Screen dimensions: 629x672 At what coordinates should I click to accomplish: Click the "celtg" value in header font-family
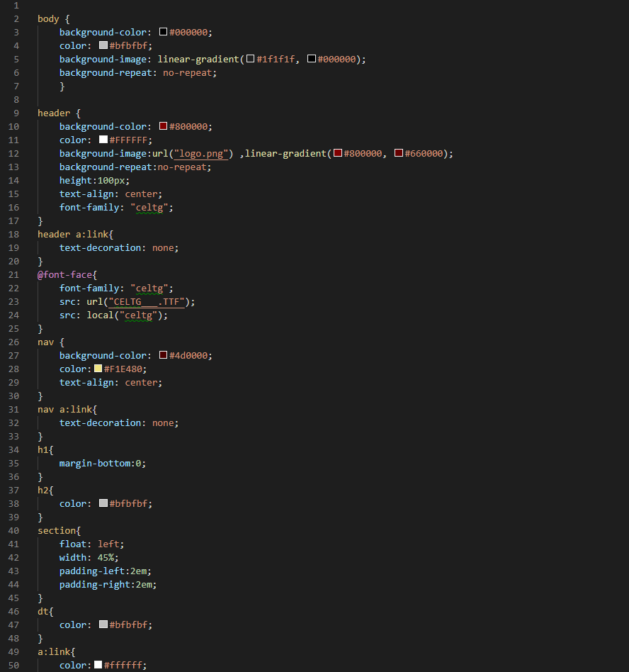(152, 207)
